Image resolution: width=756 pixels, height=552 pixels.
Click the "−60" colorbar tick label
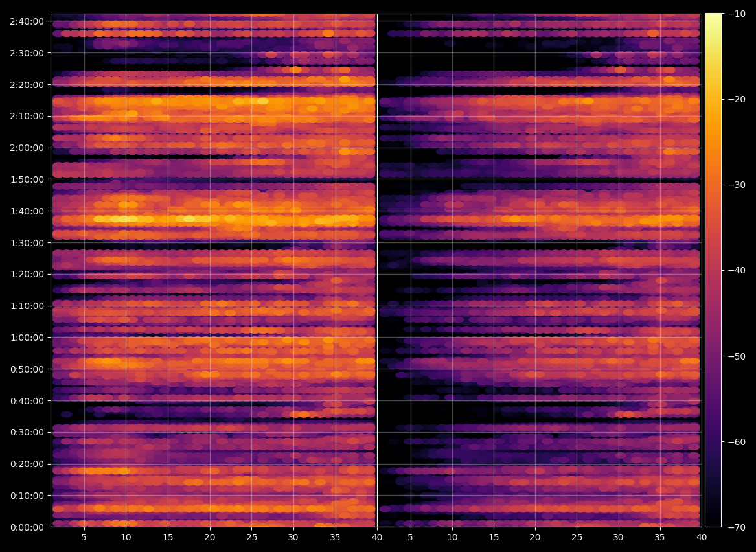click(736, 442)
